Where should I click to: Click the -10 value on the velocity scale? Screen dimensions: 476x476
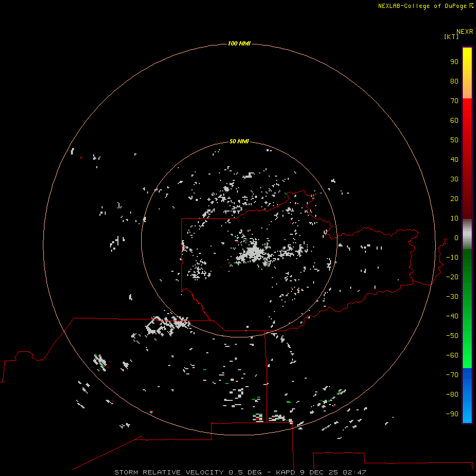452,258
